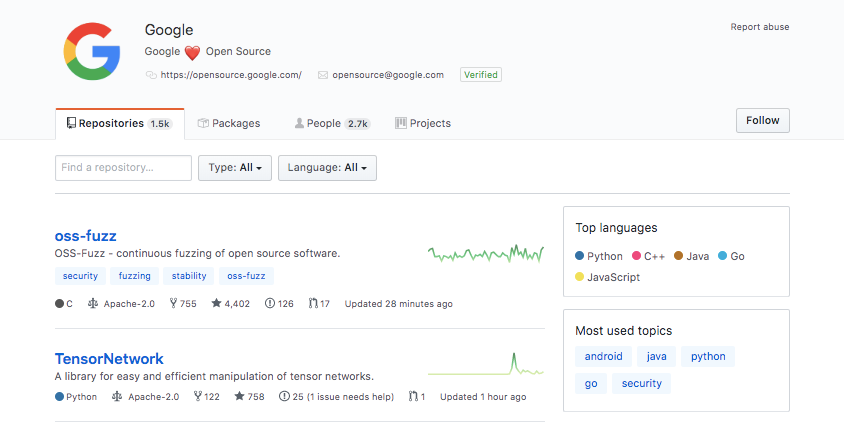The height and width of the screenshot is (422, 844).
Task: Click the stability topic tag
Action: pos(189,276)
